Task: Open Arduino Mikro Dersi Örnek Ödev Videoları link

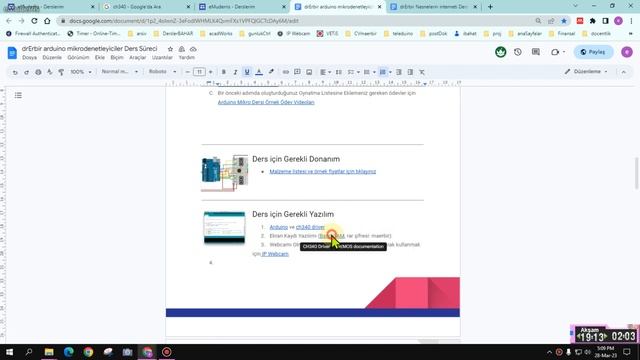Action: pyautogui.click(x=266, y=102)
